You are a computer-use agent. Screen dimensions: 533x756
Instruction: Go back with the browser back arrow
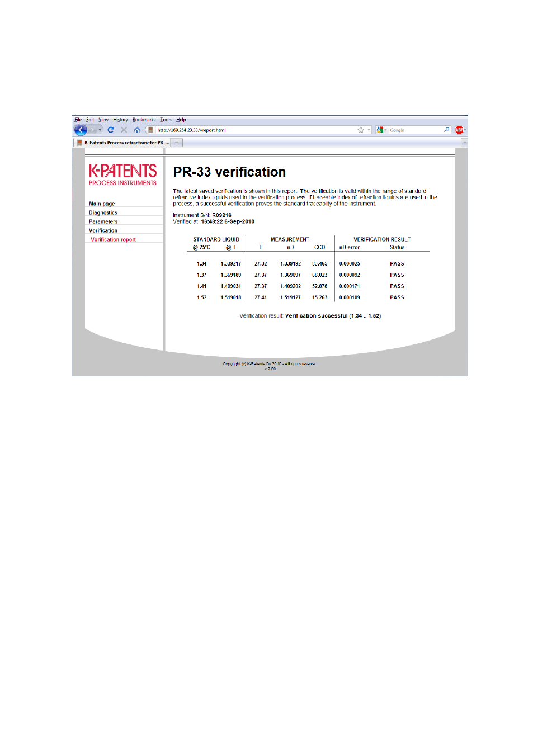pyautogui.click(x=81, y=130)
